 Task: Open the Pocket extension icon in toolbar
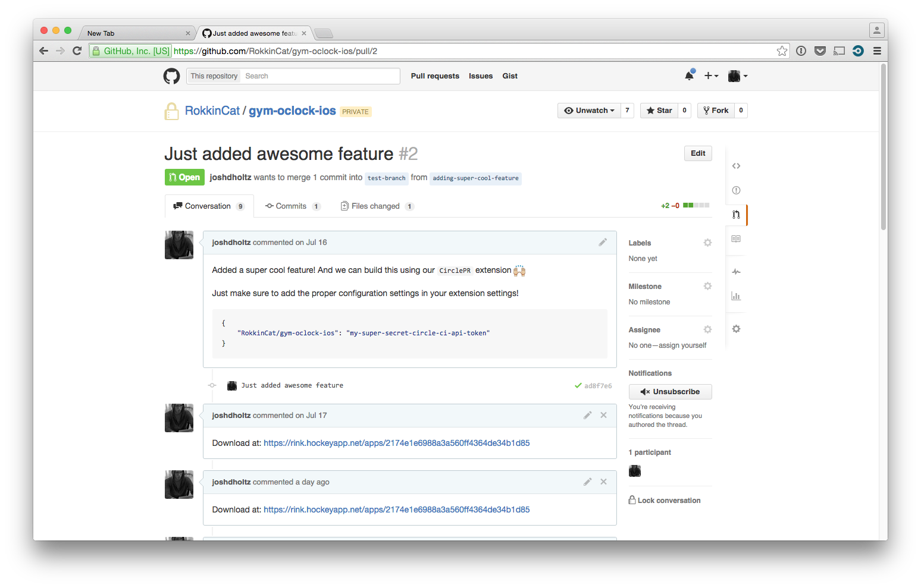[x=820, y=51]
